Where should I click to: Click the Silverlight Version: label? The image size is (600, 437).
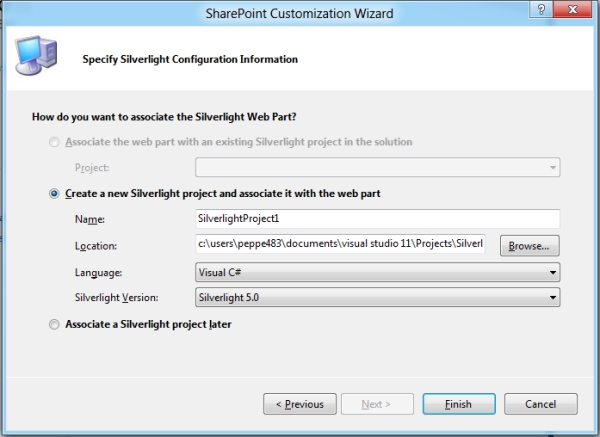point(117,298)
